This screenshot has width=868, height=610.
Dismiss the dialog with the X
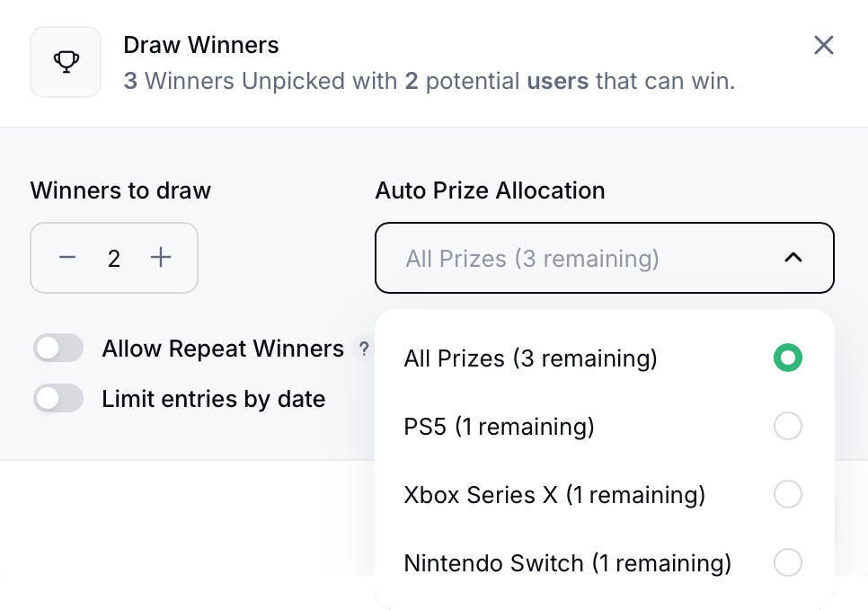click(x=824, y=45)
